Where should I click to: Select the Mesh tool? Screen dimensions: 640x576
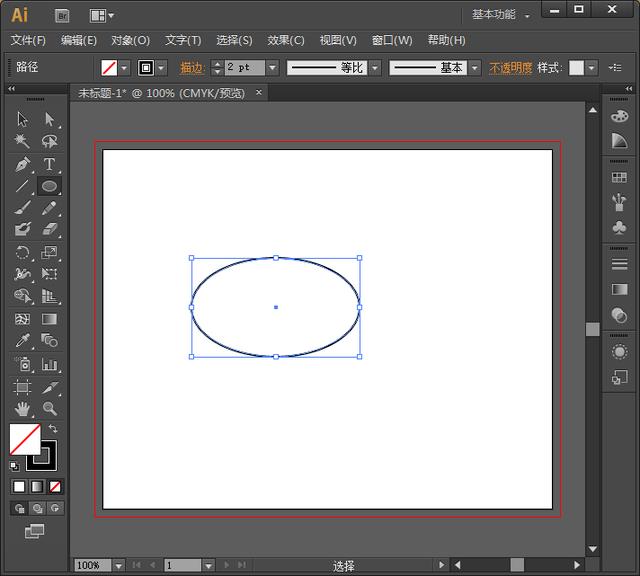tap(22, 319)
